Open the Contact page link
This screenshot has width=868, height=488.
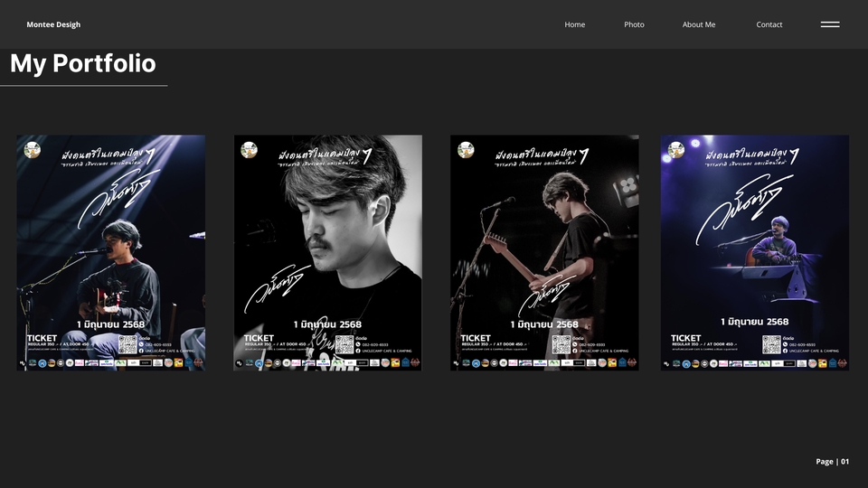[769, 24]
